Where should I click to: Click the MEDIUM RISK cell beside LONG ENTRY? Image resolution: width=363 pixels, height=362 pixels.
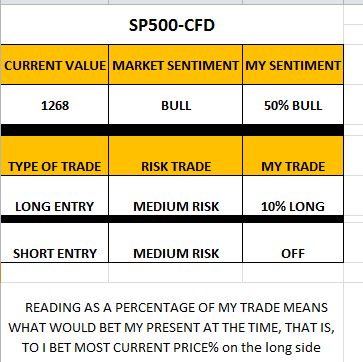tap(175, 196)
